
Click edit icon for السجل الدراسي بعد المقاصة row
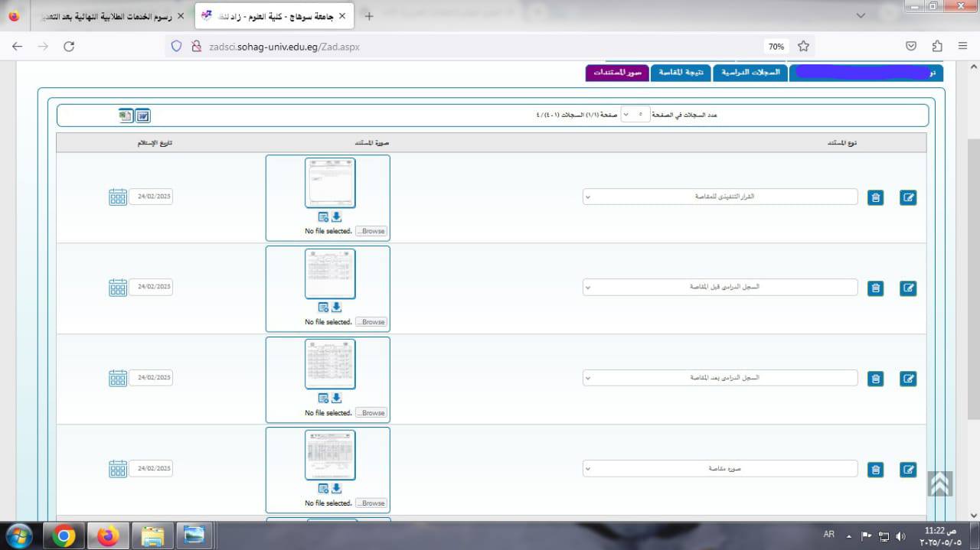point(908,379)
